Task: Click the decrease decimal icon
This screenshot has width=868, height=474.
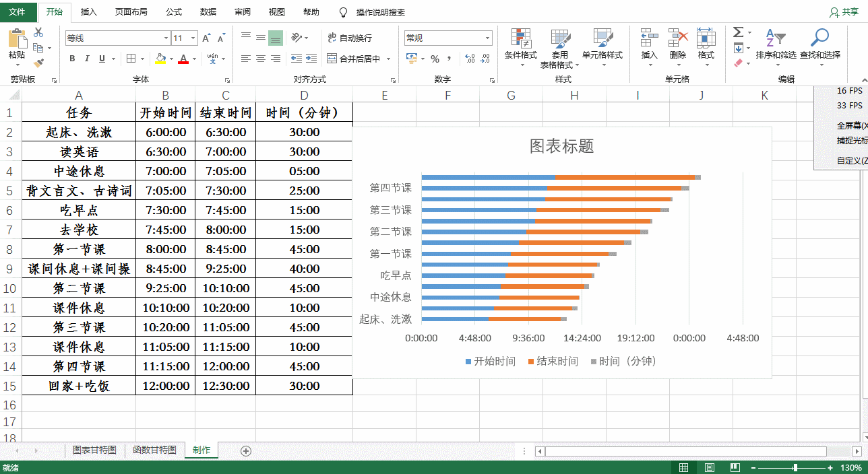Action: point(485,59)
